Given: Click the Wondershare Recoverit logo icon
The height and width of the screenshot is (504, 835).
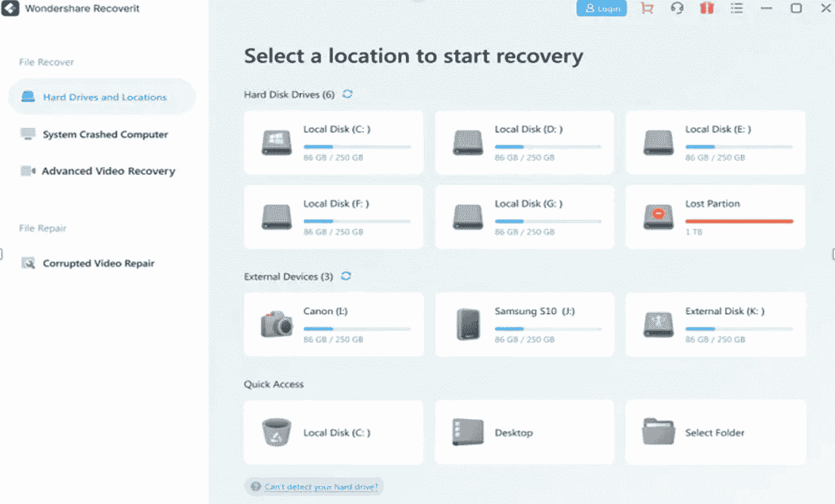Looking at the screenshot, I should pos(10,8).
